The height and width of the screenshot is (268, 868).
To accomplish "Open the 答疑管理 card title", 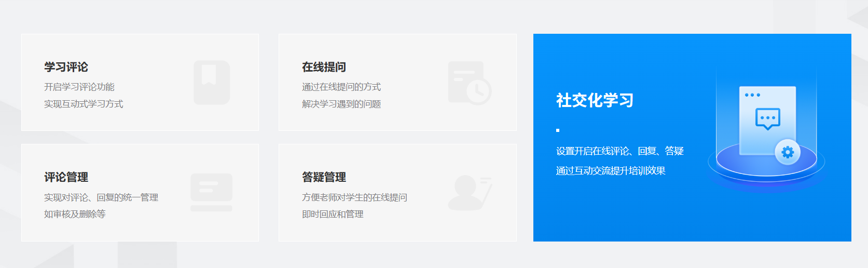I will [324, 177].
